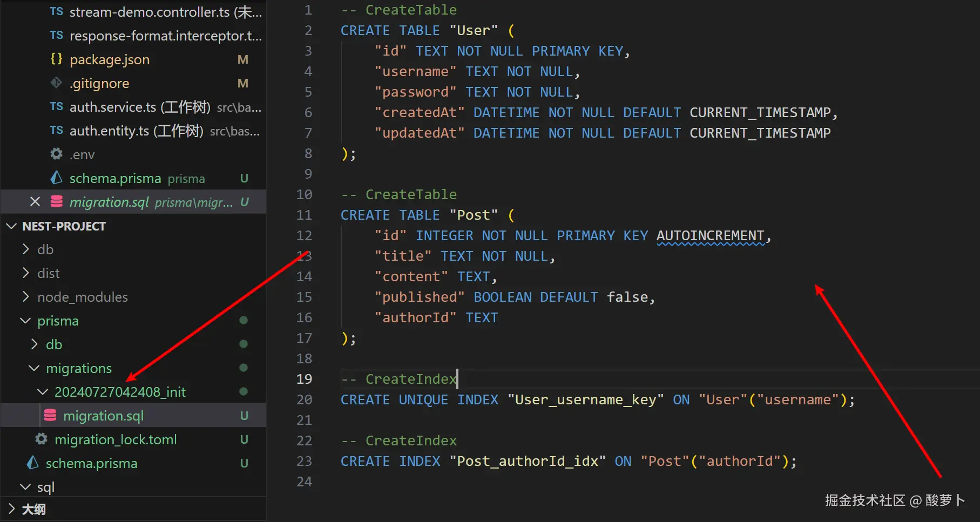Collapse the 20240727042408_init folder
This screenshot has height=522, width=980.
click(43, 391)
